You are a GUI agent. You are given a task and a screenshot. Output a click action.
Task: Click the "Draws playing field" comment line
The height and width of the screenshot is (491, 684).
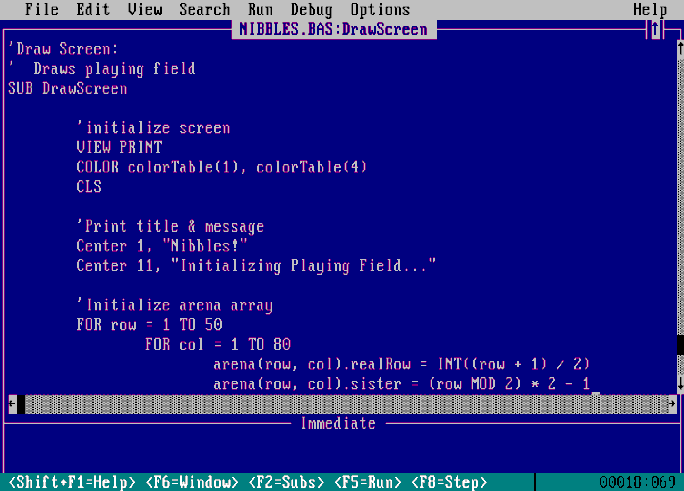[x=114, y=69]
